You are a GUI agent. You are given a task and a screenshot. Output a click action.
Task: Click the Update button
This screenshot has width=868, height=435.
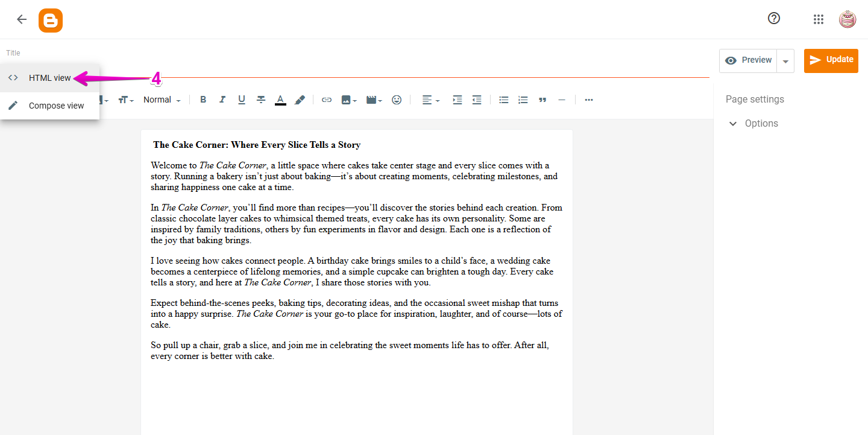[x=831, y=60]
